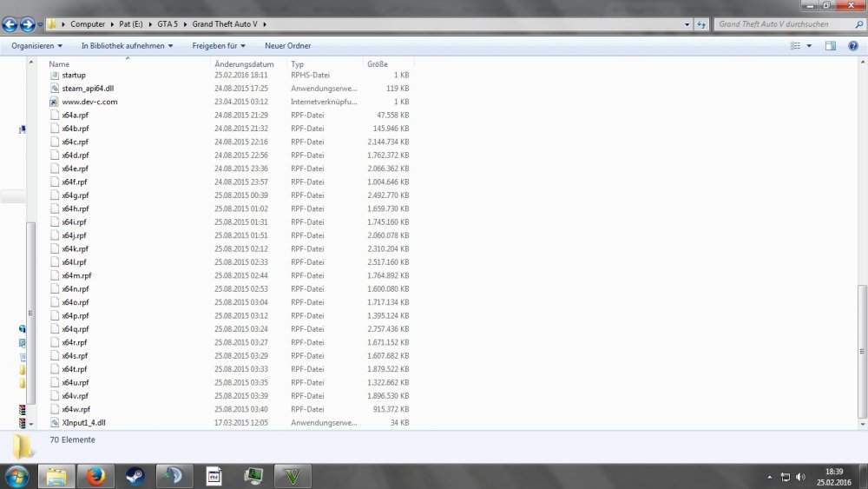Create a folder with Neuer Ordner
Image resolution: width=868 pixels, height=489 pixels.
(288, 46)
